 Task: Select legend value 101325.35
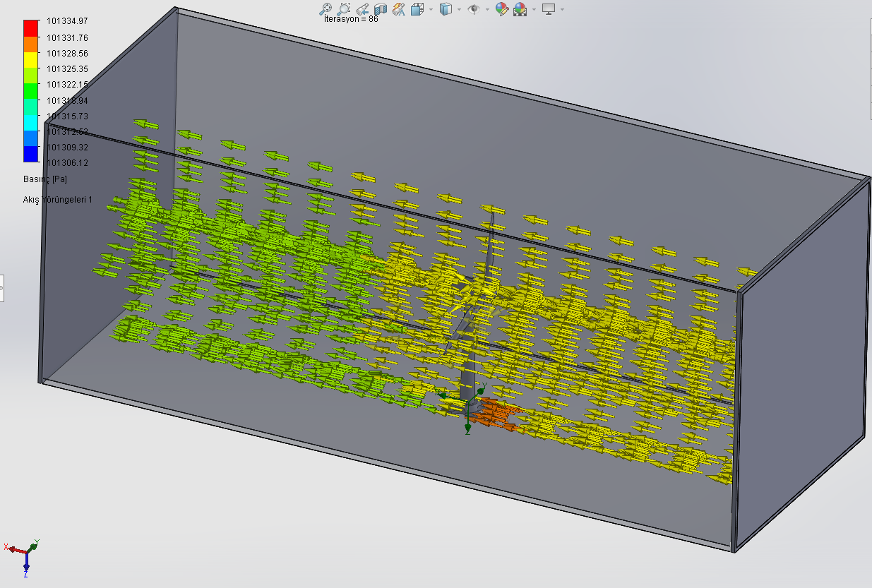pyautogui.click(x=67, y=69)
